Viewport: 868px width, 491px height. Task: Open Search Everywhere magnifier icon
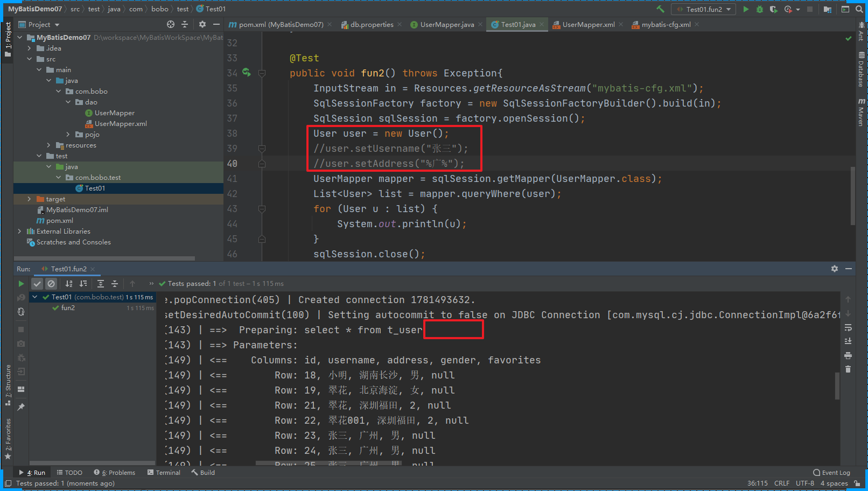[859, 9]
